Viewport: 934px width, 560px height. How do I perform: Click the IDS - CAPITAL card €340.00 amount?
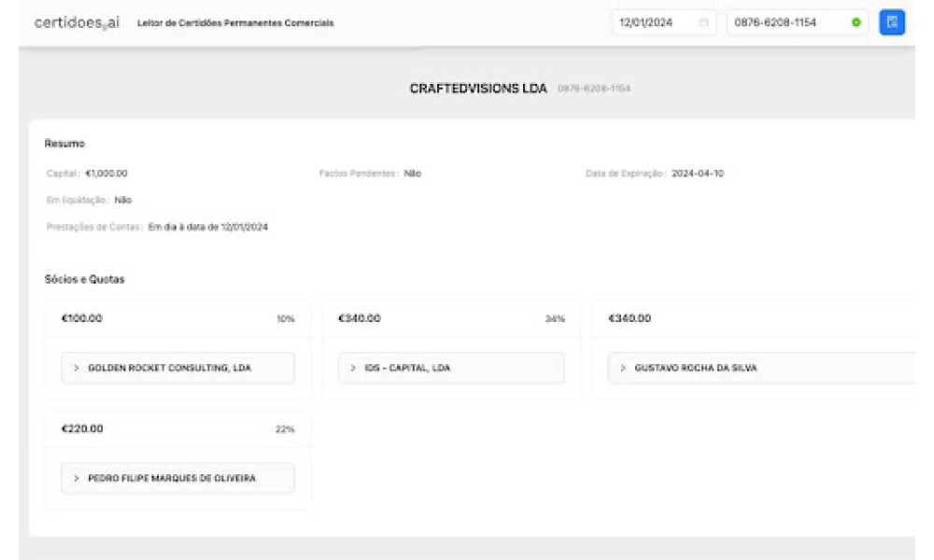360,318
